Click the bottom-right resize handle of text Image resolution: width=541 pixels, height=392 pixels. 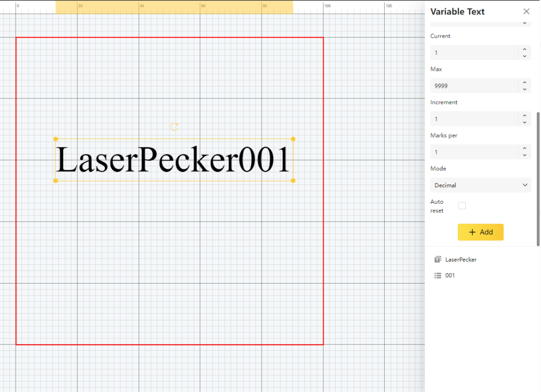pyautogui.click(x=293, y=180)
